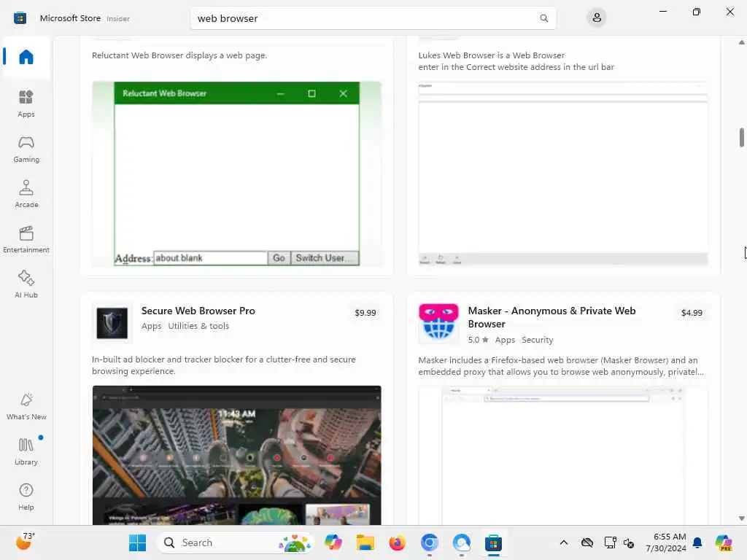Click the taskbar Search box
The image size is (747, 560).
[x=235, y=542]
